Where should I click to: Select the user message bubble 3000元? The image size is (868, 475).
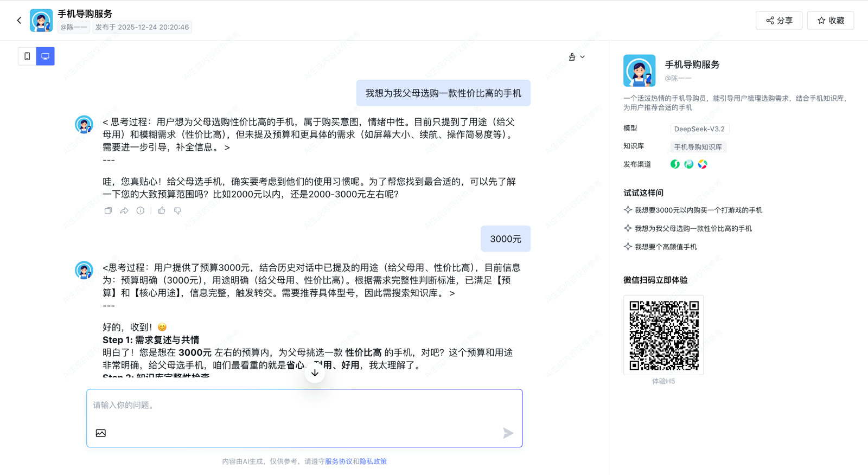[x=506, y=239]
